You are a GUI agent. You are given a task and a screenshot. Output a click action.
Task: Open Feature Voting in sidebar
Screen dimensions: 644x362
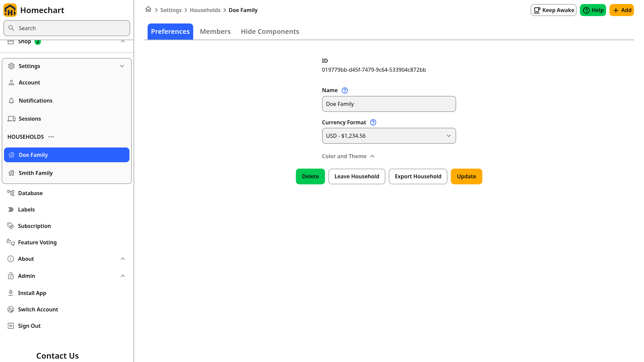tap(67, 242)
